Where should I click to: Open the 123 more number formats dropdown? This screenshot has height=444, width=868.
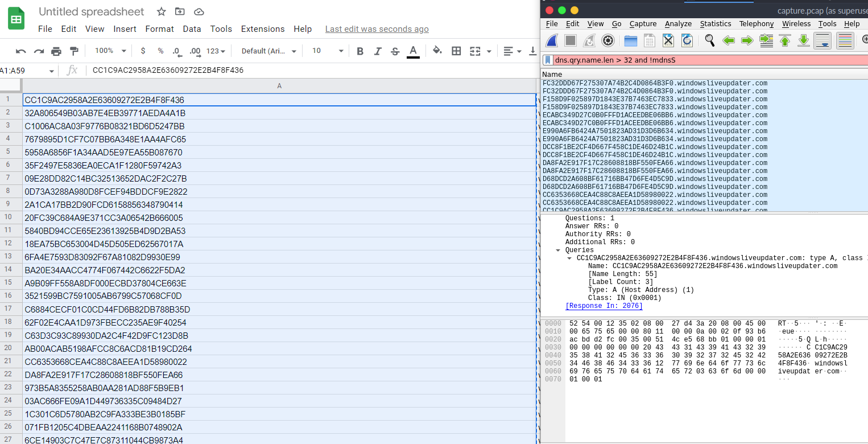(x=216, y=51)
